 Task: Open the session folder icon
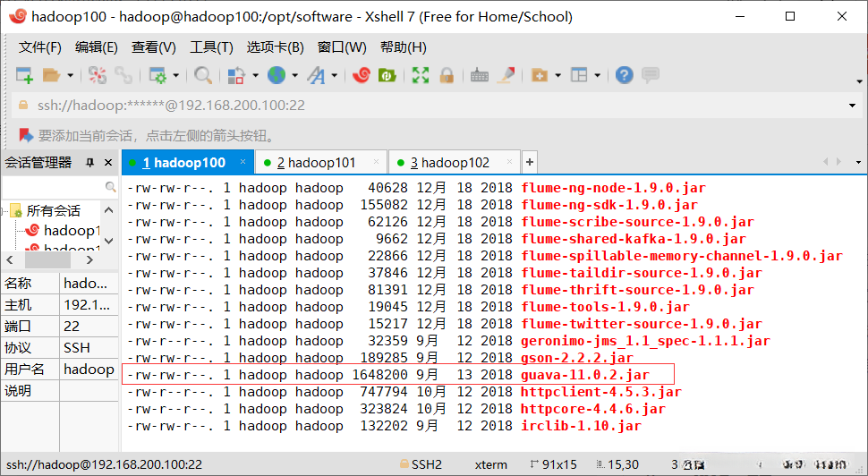point(52,75)
